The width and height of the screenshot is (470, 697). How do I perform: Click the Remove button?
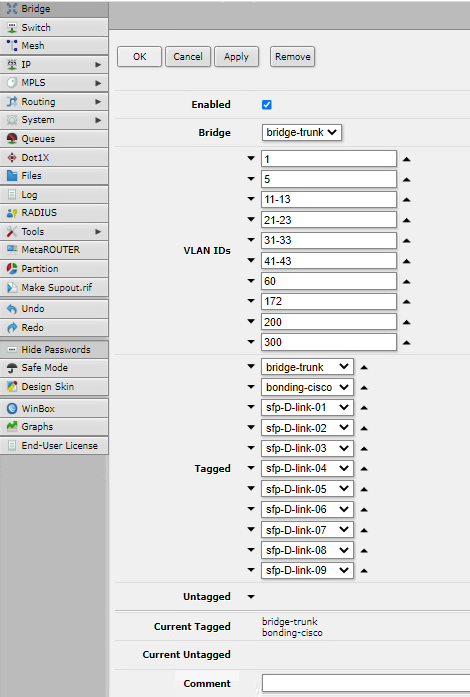pos(293,56)
